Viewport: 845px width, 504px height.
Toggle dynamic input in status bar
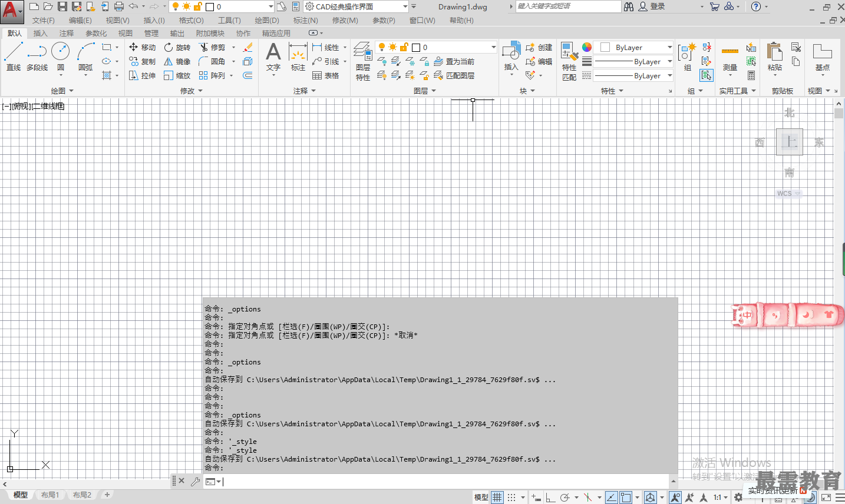point(535,498)
